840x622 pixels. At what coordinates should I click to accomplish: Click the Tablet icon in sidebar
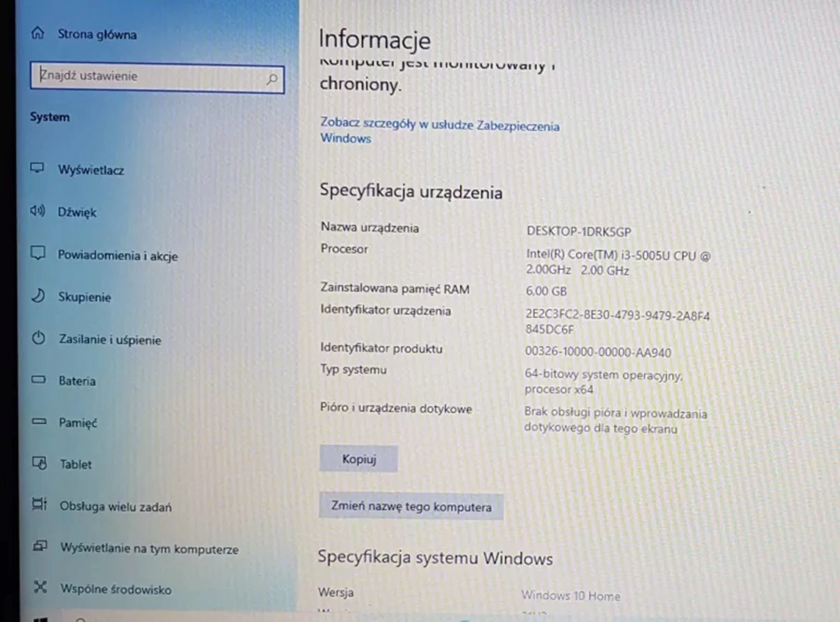tap(40, 463)
